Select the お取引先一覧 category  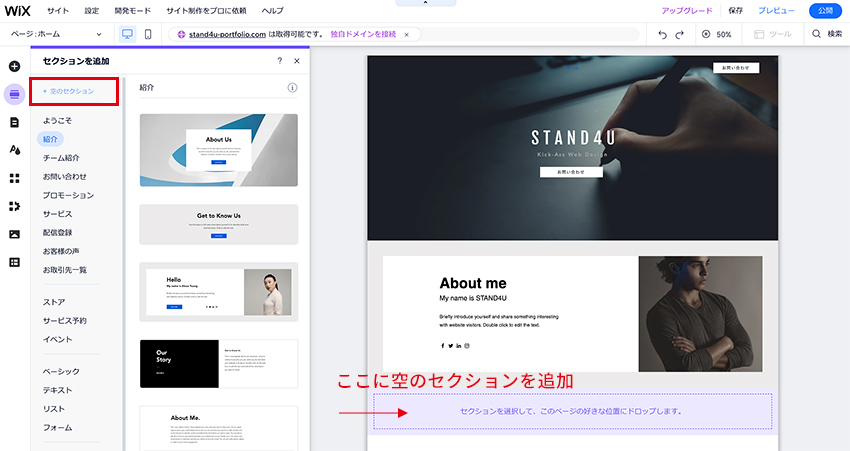click(65, 269)
